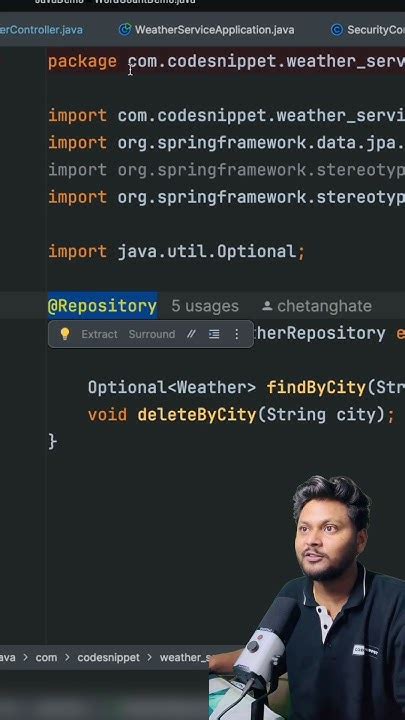The height and width of the screenshot is (720, 405).
Task: Select the com breadcrumb item
Action: click(46, 658)
